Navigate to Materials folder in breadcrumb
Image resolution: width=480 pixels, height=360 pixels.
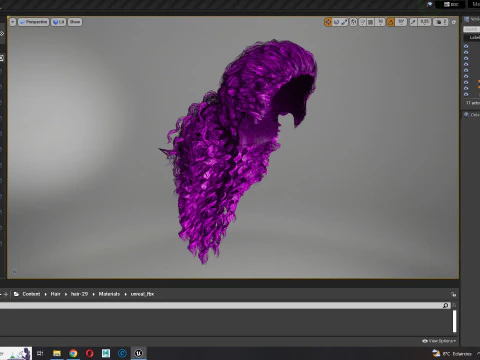[x=109, y=294]
